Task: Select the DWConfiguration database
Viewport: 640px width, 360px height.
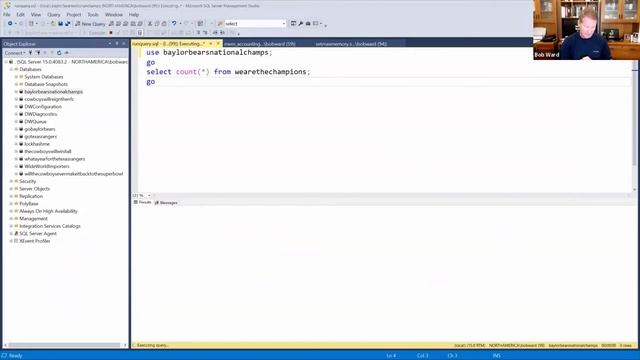Action: click(43, 107)
